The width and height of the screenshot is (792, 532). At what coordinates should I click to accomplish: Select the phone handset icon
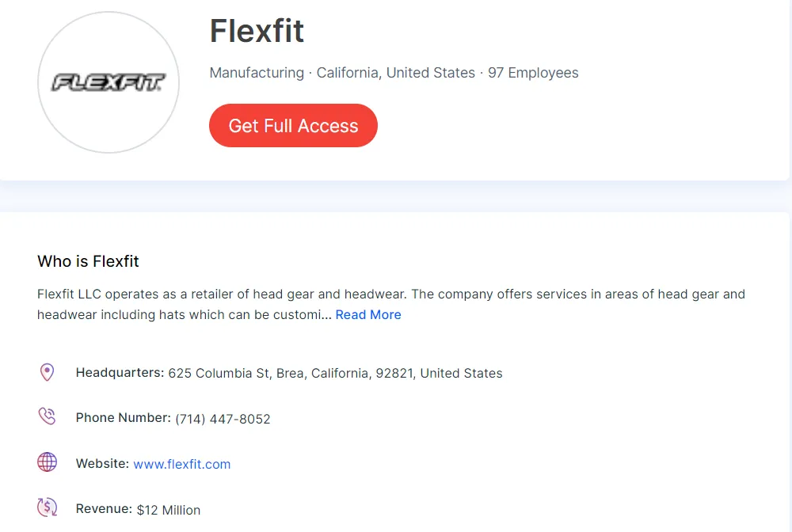(x=47, y=416)
